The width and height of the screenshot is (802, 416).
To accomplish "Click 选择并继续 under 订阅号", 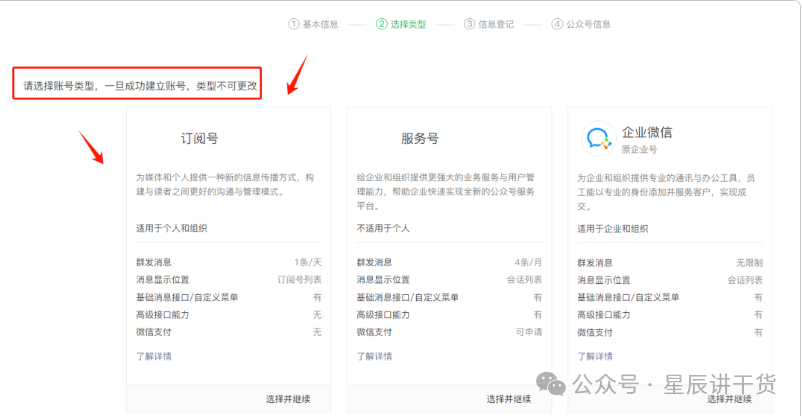I will tap(288, 399).
